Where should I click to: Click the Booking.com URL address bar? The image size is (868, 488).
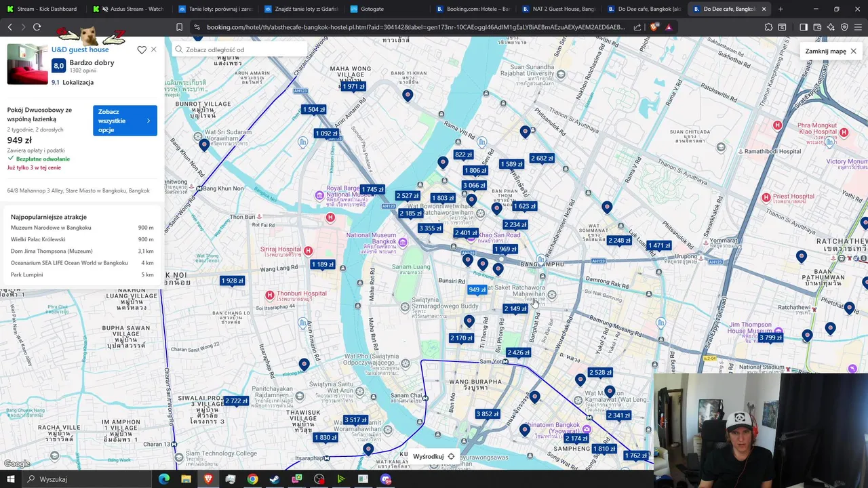pyautogui.click(x=415, y=27)
